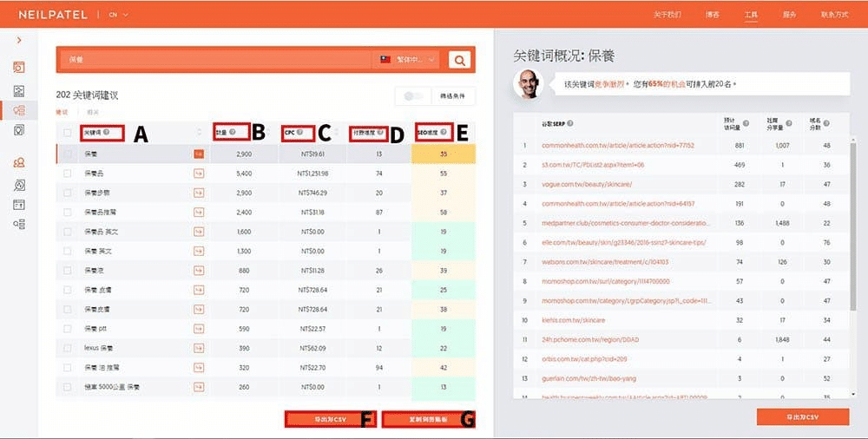Click the highlighted SEO difficulty cell showing 35

tap(444, 154)
